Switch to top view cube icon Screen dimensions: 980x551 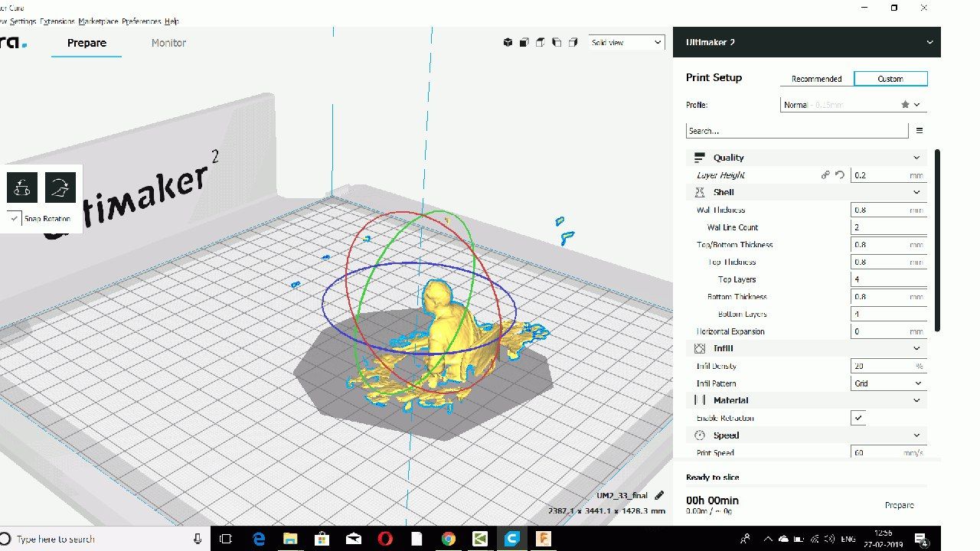[x=541, y=43]
